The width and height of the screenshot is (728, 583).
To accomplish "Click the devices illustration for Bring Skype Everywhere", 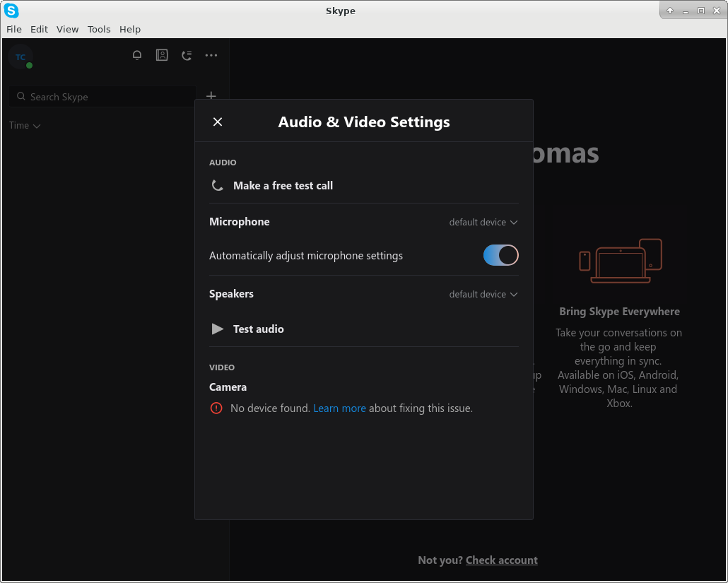I will click(621, 260).
